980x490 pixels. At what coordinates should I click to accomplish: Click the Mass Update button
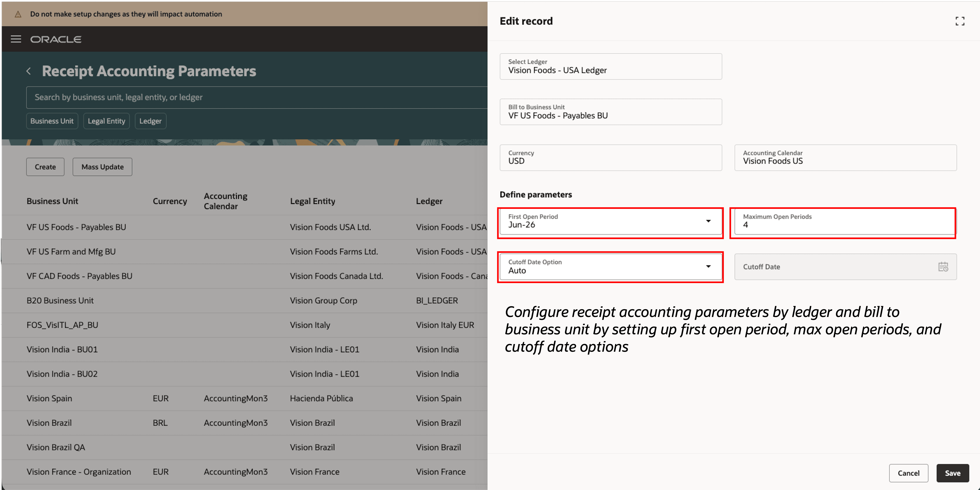(x=102, y=167)
